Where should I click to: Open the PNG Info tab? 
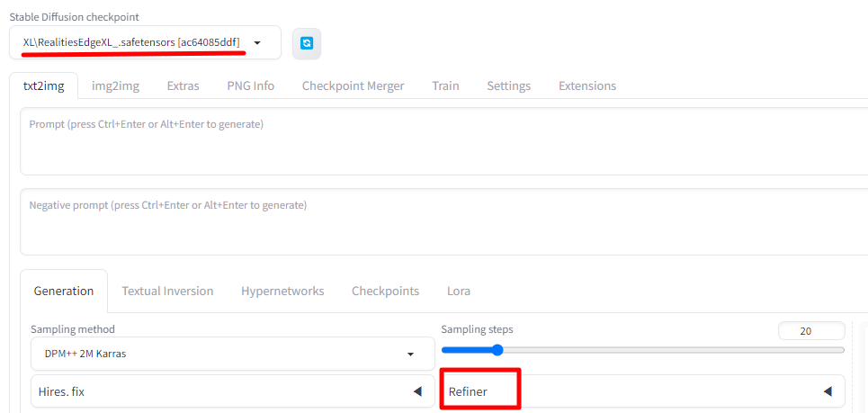point(251,85)
